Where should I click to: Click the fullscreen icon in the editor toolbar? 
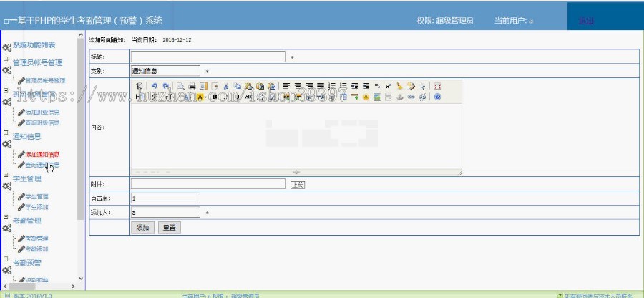(x=438, y=86)
